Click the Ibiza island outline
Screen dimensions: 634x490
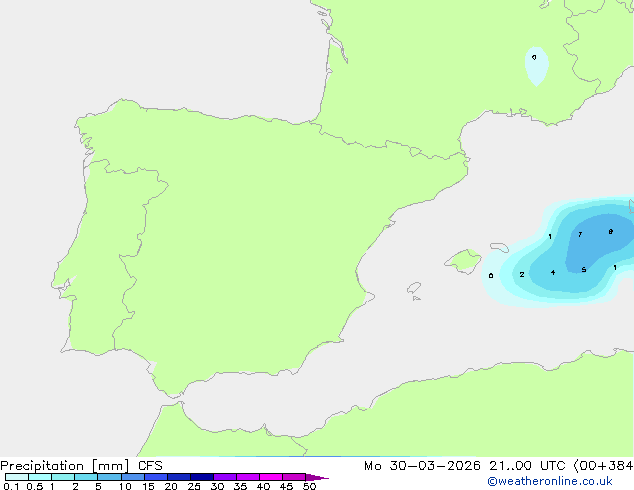point(414,288)
